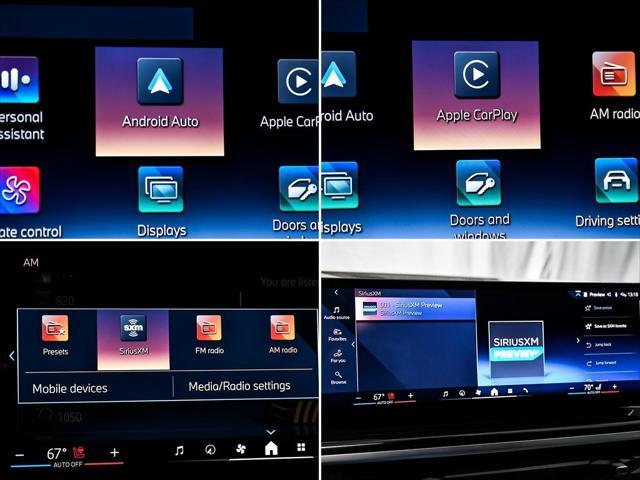Open media via music note below audio popup
This screenshot has width=640, height=480.
[x=179, y=451]
